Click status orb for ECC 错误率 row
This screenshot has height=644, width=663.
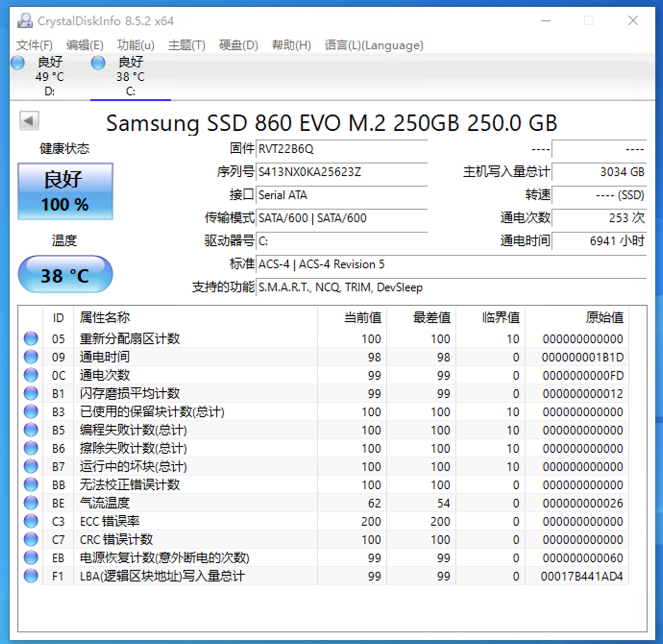click(31, 521)
